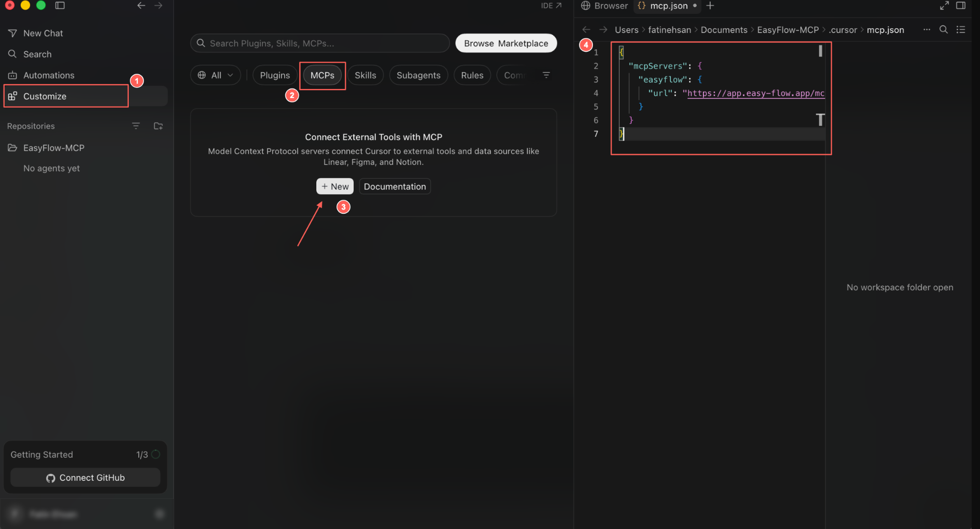Toggle the right side panel icon
This screenshot has width=980, height=529.
(961, 6)
